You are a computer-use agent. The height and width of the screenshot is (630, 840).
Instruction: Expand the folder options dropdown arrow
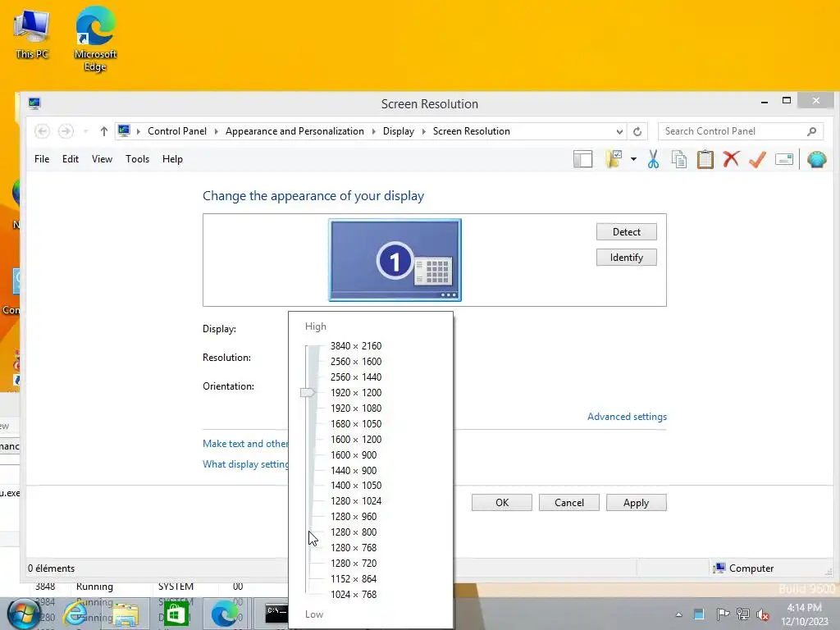tap(633, 159)
